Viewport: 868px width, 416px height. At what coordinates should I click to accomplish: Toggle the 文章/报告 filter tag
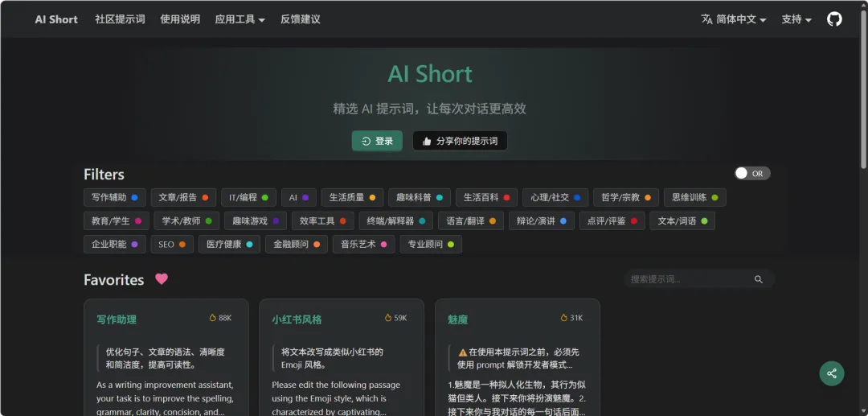click(183, 197)
